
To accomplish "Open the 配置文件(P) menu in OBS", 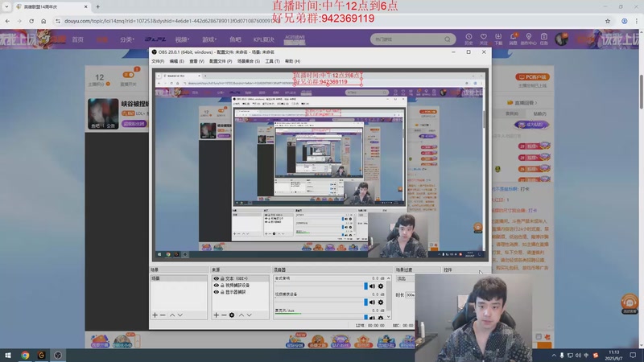I will click(221, 61).
